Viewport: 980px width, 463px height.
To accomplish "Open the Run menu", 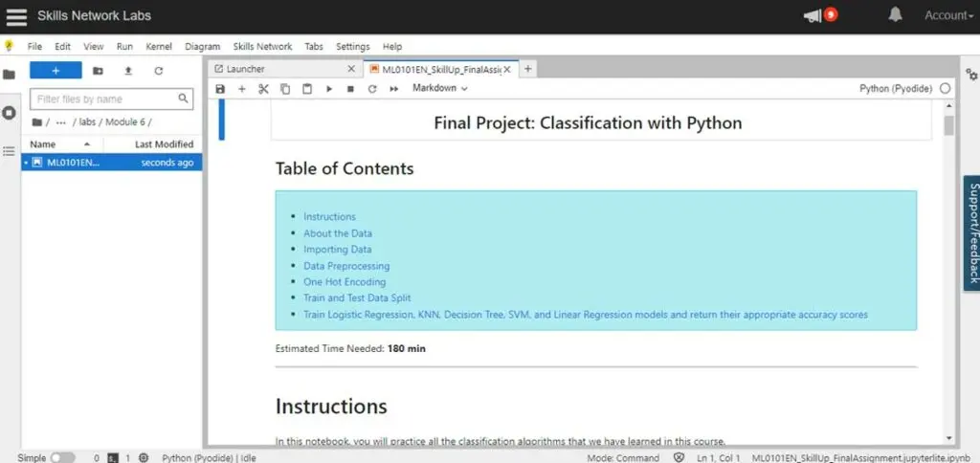I will tap(124, 46).
